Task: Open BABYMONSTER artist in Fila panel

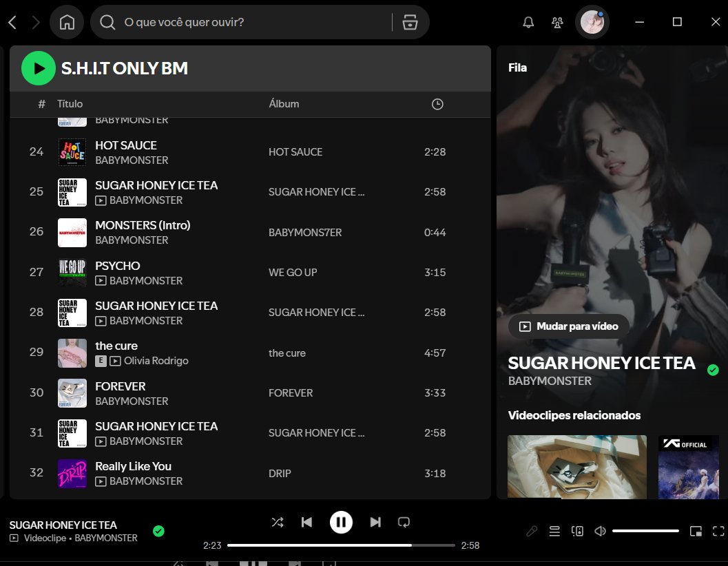Action: click(550, 381)
